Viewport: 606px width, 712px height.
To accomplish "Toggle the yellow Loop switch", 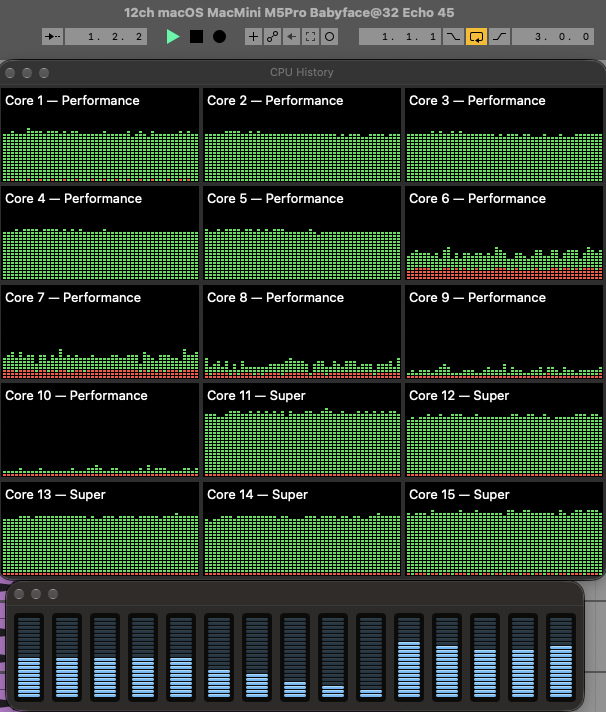I will 476,37.
